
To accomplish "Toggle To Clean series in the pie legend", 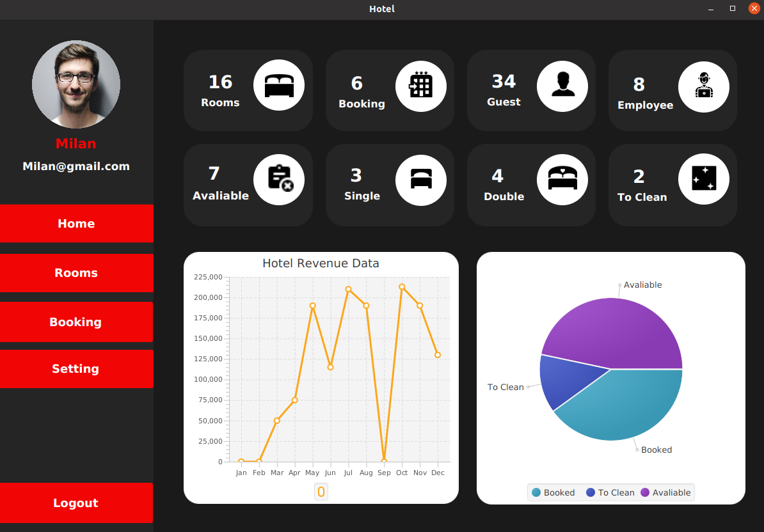I will click(x=610, y=492).
